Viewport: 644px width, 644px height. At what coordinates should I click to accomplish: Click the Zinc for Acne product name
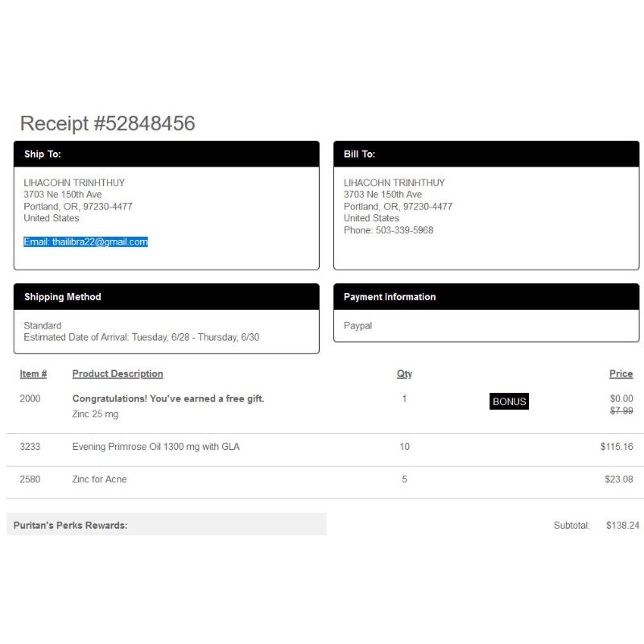tap(100, 479)
